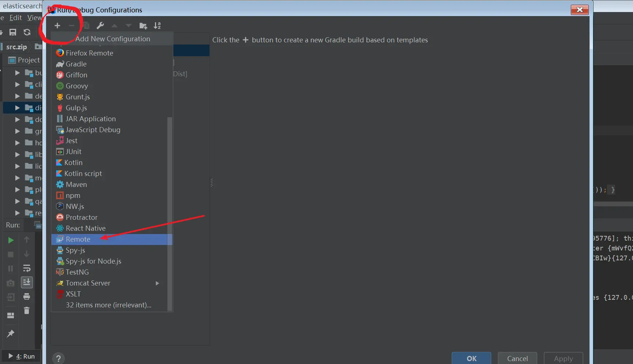Click the Up stack trace arrow icon

tap(27, 240)
